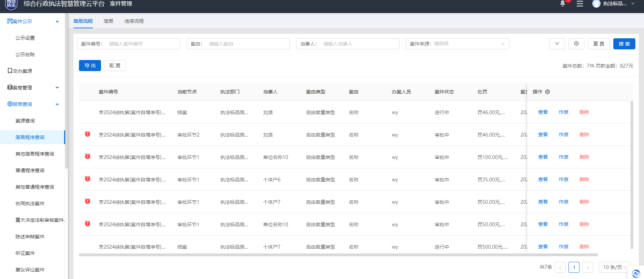
Task: Open 案源查询 in sidebar
Action: (25, 121)
